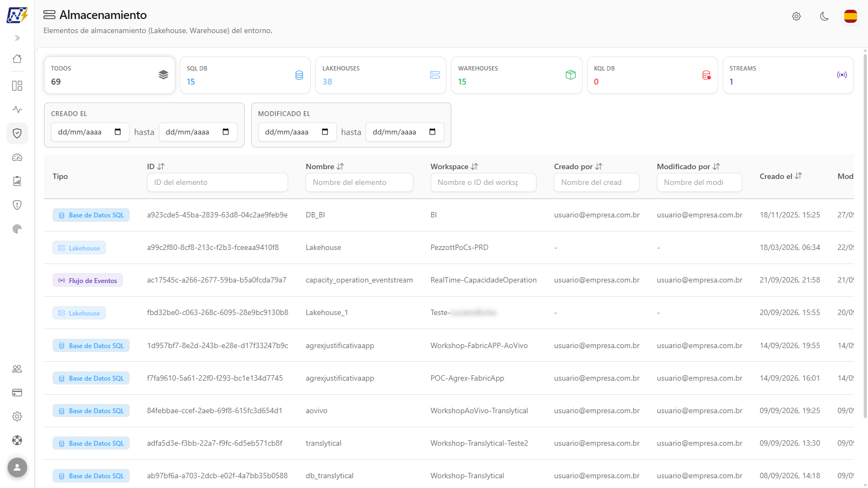Image resolution: width=868 pixels, height=488 pixels.
Task: Click the Flujo de Eventos type badge
Action: coord(88,280)
